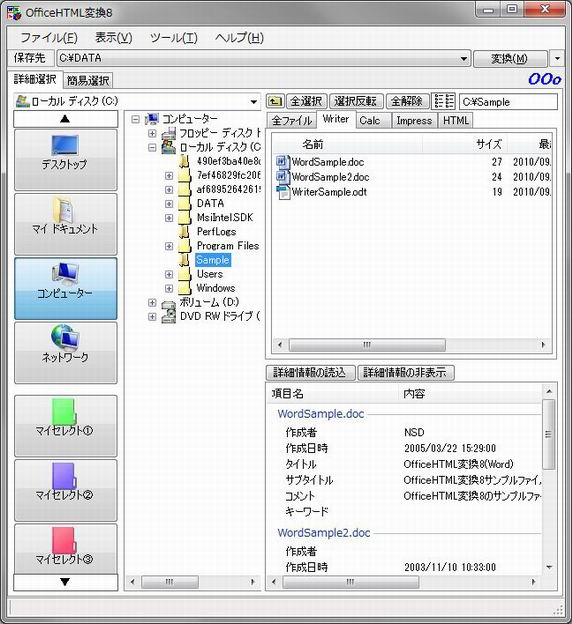The height and width of the screenshot is (624, 572).
Task: Toggle the list view mode icon
Action: [x=443, y=101]
